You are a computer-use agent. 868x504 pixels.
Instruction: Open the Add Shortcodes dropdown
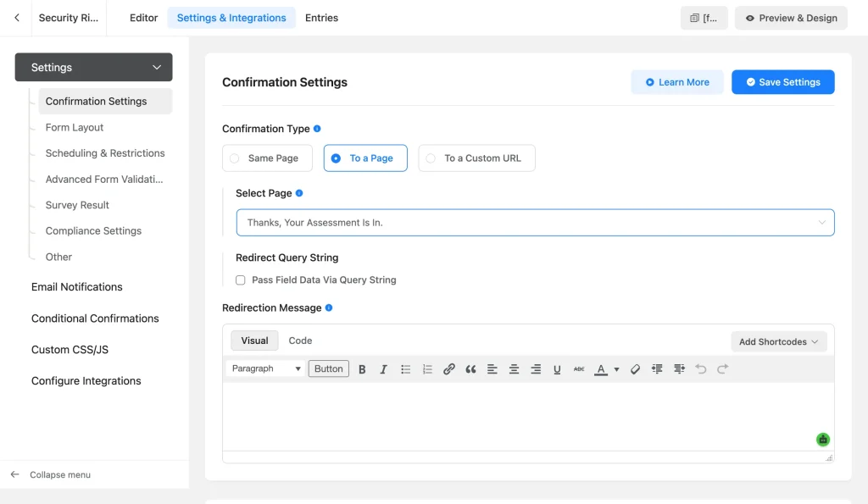click(779, 341)
